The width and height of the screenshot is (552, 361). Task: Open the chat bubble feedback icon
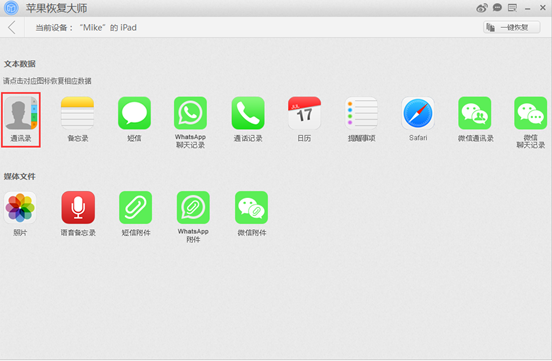coord(497,7)
